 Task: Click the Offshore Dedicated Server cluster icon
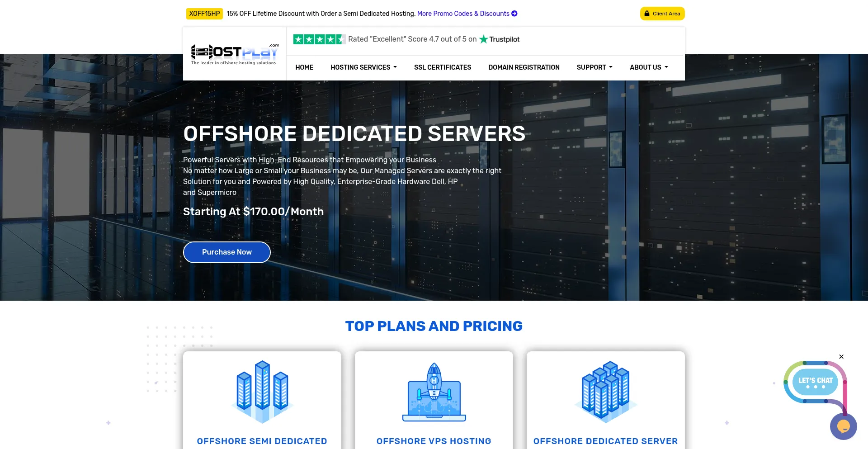tap(606, 392)
